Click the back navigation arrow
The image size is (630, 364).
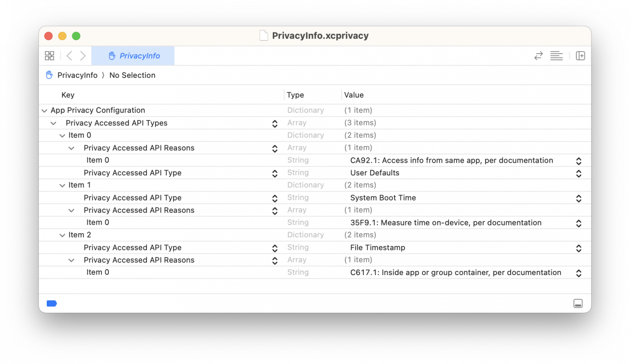[69, 55]
